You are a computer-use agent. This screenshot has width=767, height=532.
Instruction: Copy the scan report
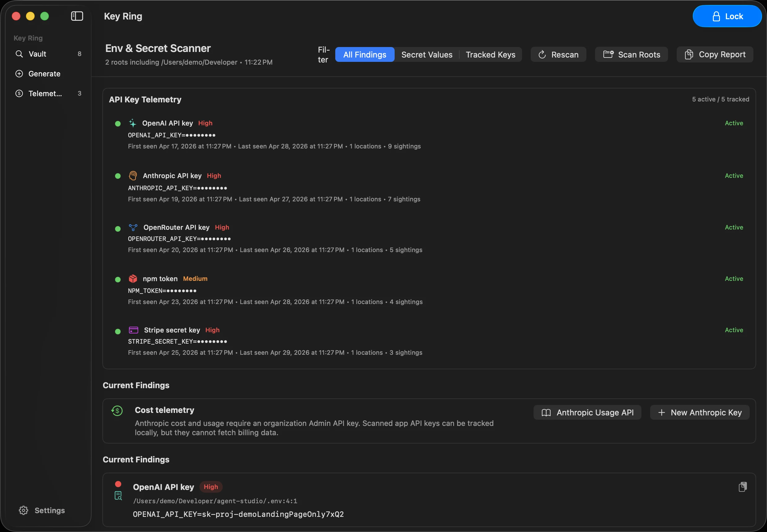click(715, 54)
